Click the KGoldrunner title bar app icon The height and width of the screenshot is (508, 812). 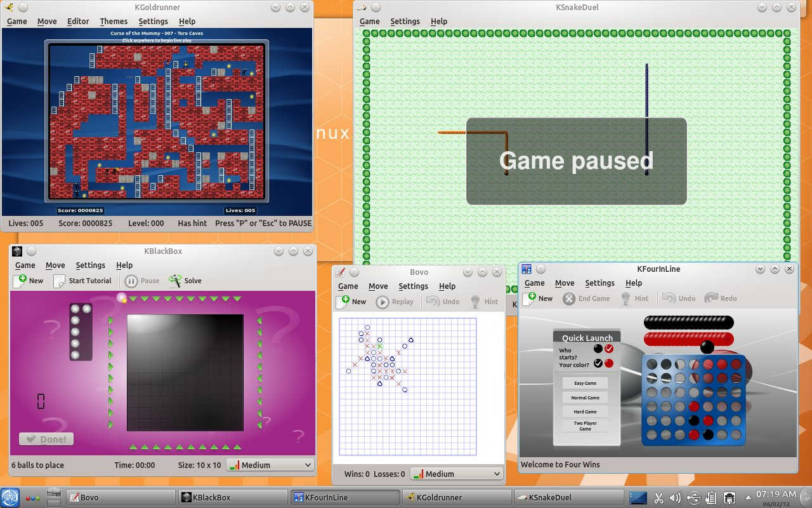tap(10, 7)
